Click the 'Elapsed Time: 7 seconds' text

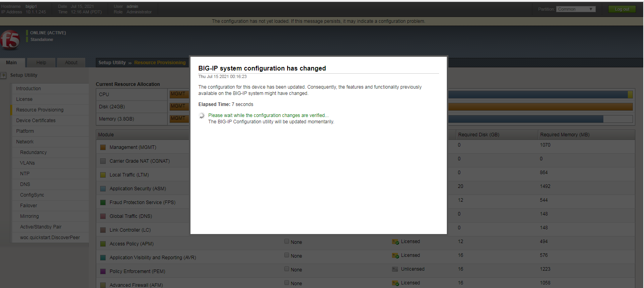coord(226,104)
